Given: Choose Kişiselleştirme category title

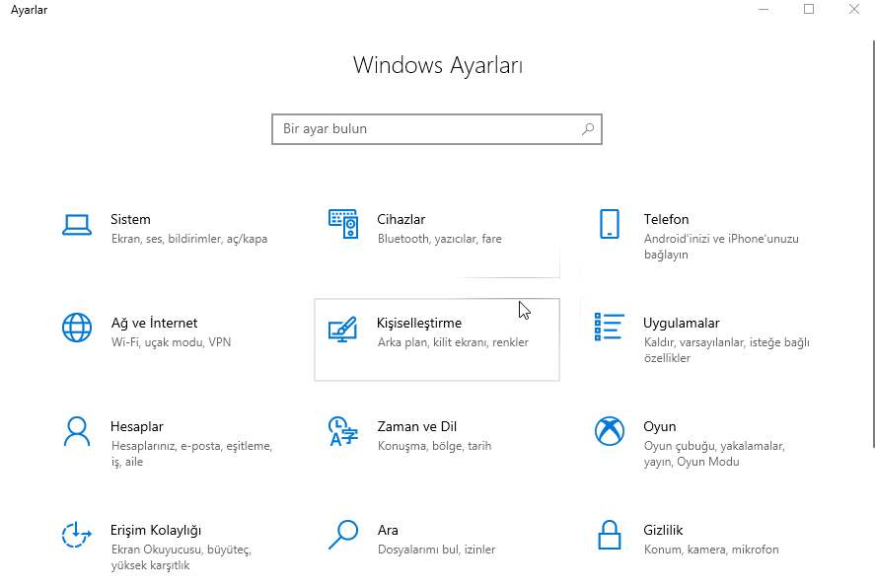Looking at the screenshot, I should click(x=419, y=323).
